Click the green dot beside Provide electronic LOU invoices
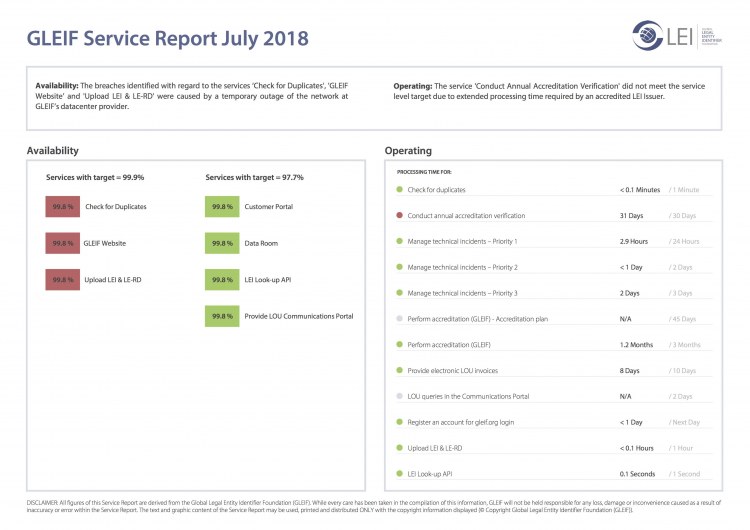The image size is (750, 530). click(x=399, y=370)
